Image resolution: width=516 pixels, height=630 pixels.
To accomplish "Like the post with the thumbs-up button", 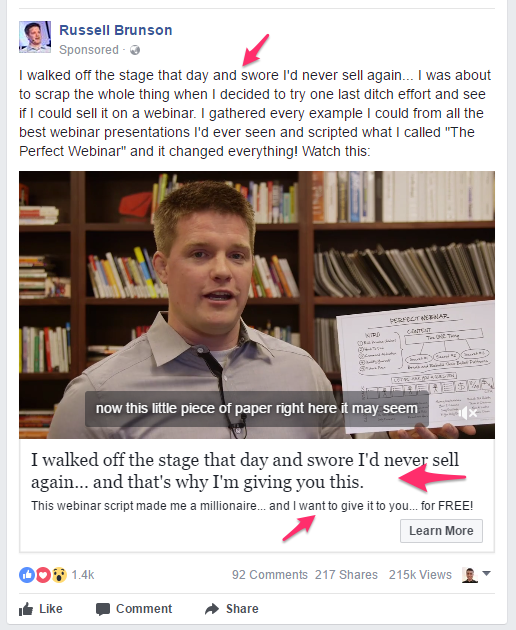I will click(x=41, y=609).
